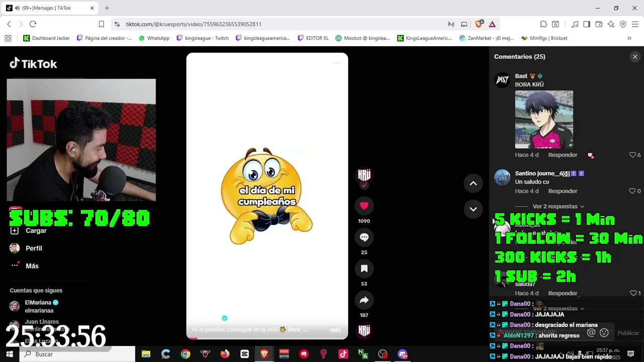Open the browser main menu
The height and width of the screenshot is (362, 644).
click(635, 24)
